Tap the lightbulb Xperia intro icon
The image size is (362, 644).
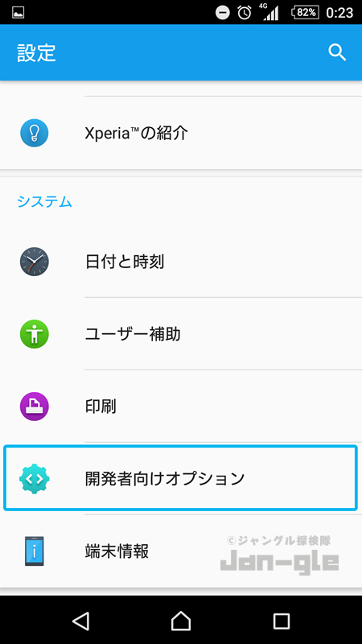coord(35,133)
